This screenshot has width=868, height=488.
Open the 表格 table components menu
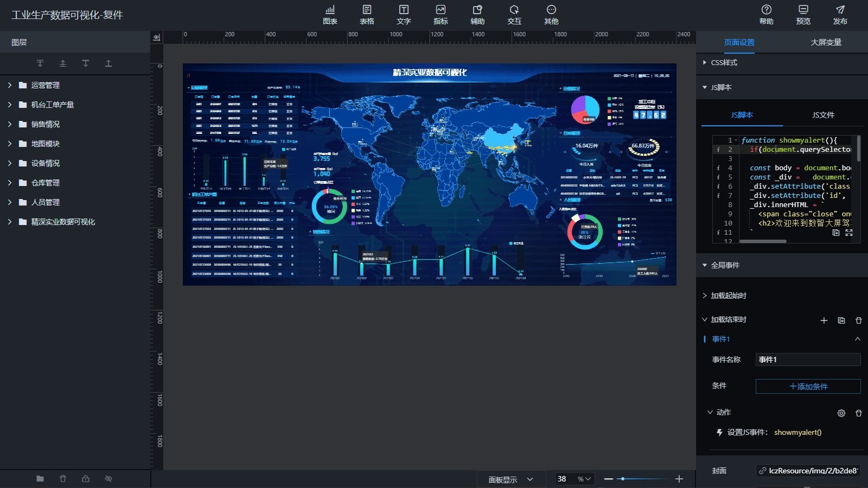pyautogui.click(x=367, y=15)
